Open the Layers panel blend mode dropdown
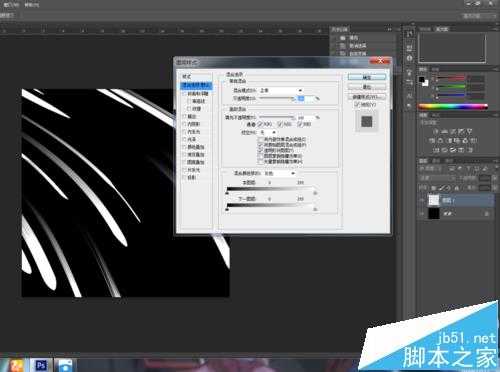 [437, 178]
